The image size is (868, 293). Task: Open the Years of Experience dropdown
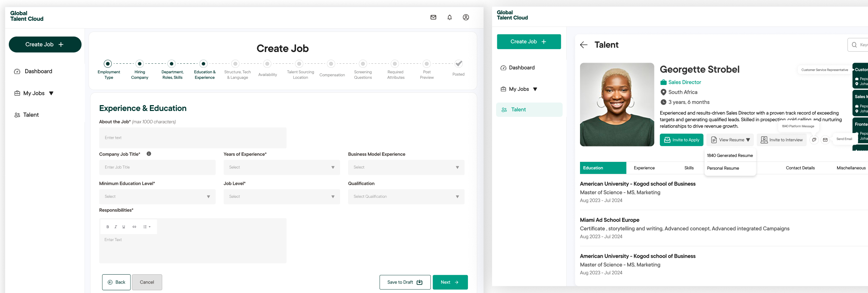281,167
